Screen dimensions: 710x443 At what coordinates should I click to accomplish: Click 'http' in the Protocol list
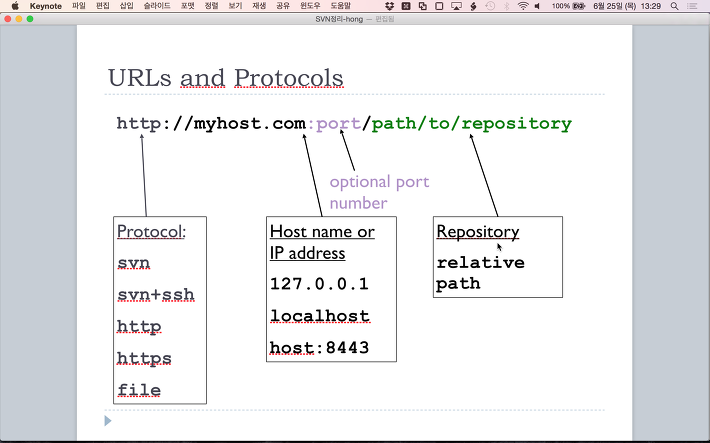point(139,326)
